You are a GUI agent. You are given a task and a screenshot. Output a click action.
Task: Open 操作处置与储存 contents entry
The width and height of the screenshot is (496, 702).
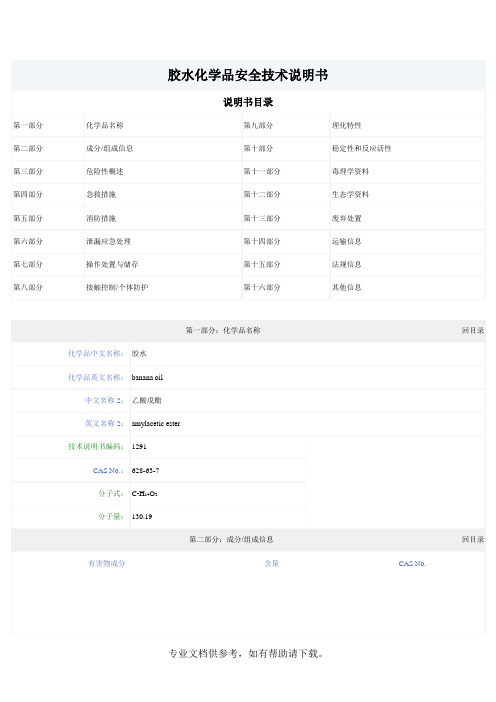pos(112,264)
